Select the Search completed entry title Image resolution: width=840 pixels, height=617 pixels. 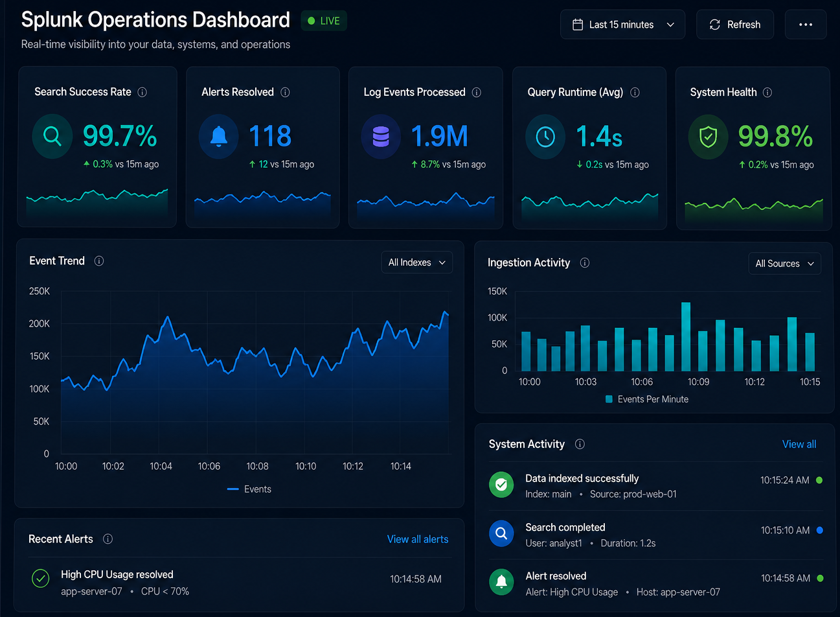(565, 528)
